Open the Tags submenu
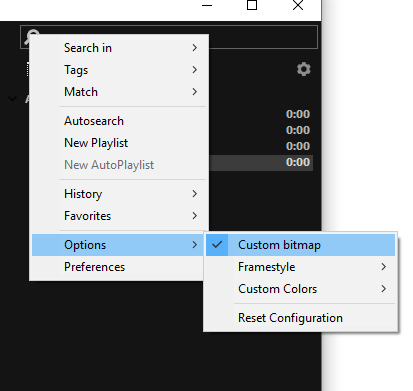Image resolution: width=413 pixels, height=391 pixels. click(x=119, y=70)
